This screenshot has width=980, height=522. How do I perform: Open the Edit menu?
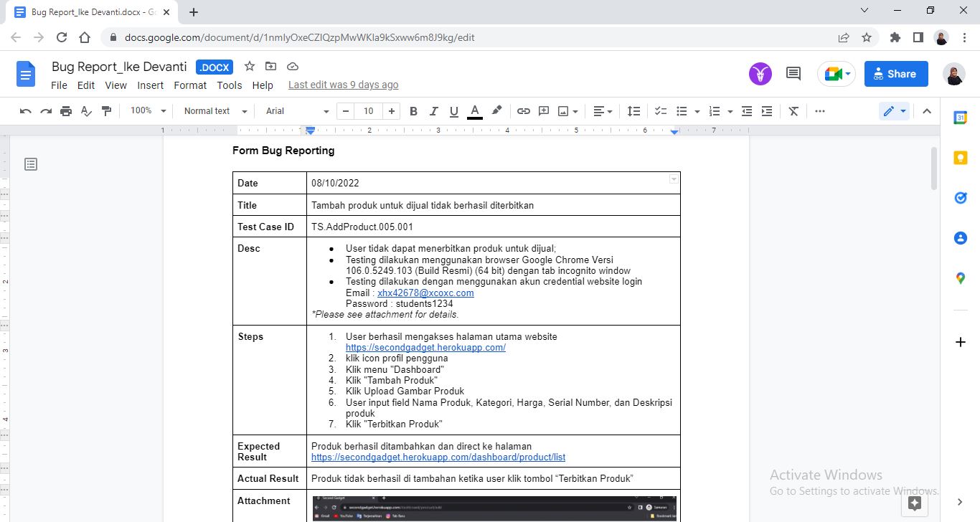86,85
